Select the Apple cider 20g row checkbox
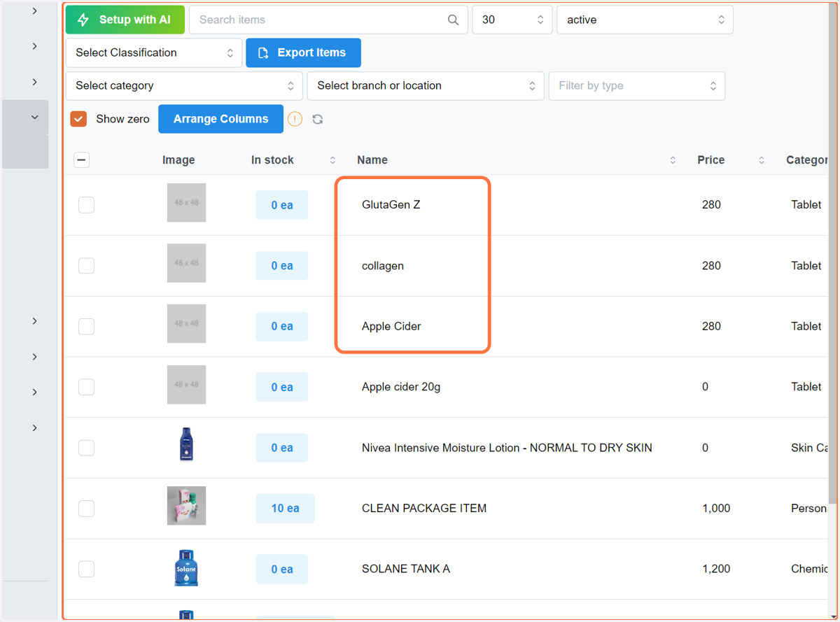Viewport: 840px width, 622px height. coord(86,387)
